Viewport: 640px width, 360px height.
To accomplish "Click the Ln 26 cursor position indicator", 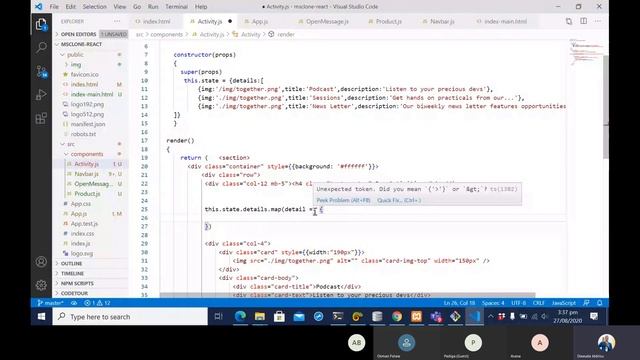I will pos(460,303).
